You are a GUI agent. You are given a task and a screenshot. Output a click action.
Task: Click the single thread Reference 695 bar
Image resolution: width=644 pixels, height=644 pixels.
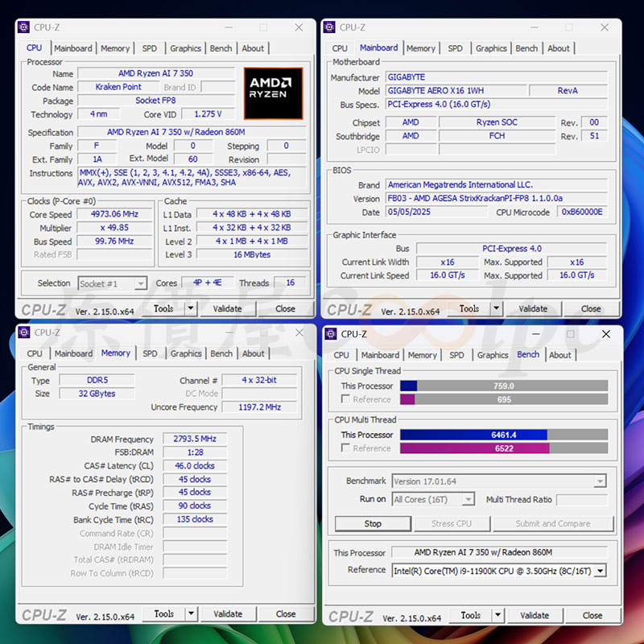pyautogui.click(x=504, y=399)
